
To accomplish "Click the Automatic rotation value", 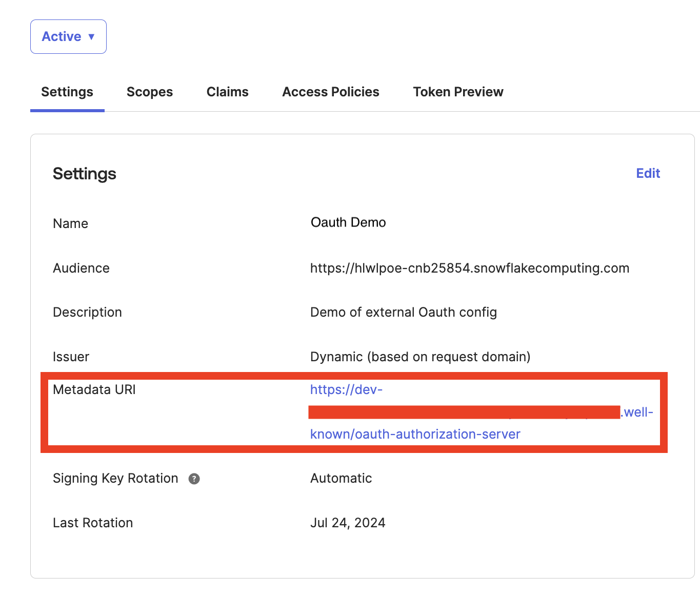I will pos(341,478).
